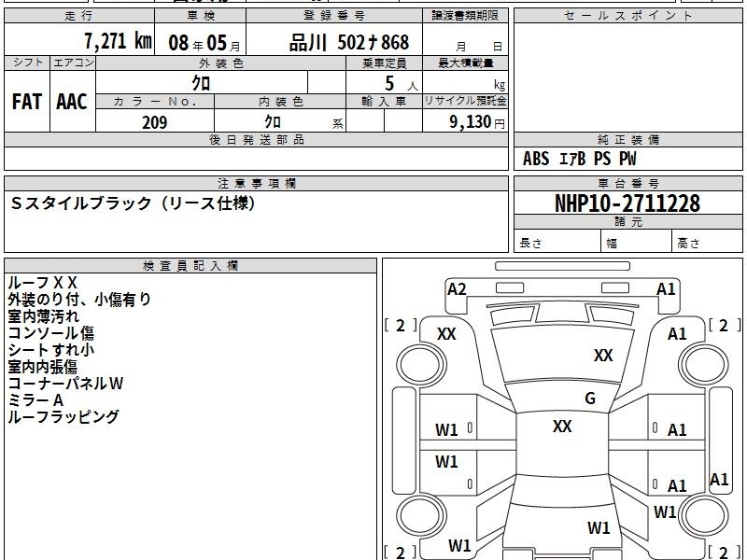This screenshot has width=747, height=560.
Task: Click the 登録番号 header
Action: coord(334,16)
